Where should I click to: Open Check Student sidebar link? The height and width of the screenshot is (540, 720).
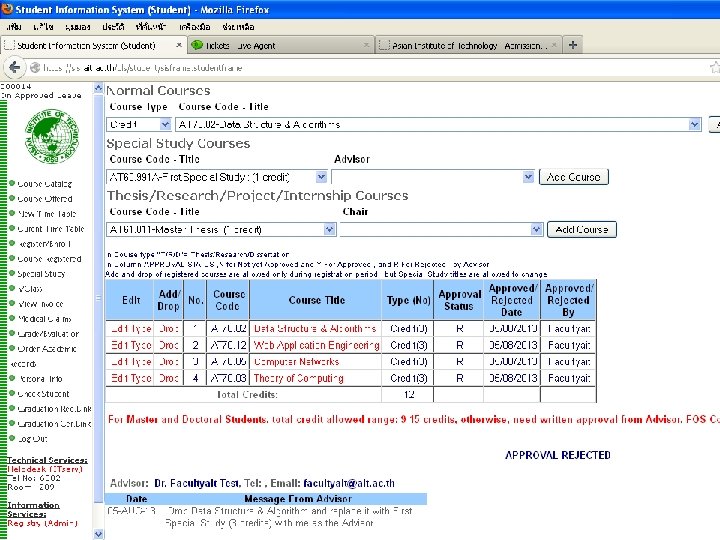[43, 394]
